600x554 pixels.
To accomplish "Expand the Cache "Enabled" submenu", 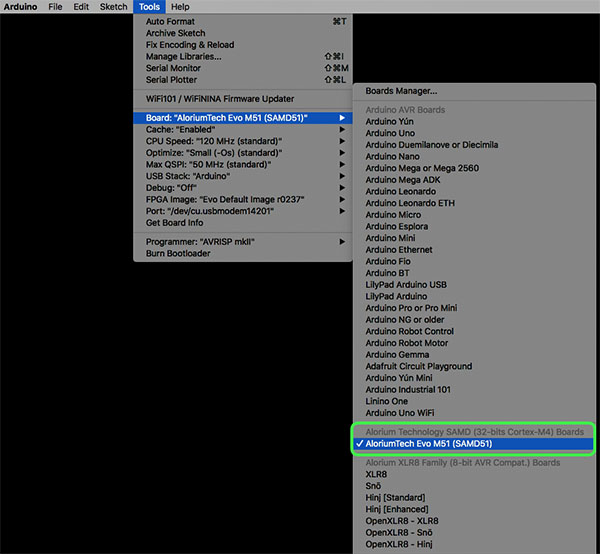I will tap(243, 130).
